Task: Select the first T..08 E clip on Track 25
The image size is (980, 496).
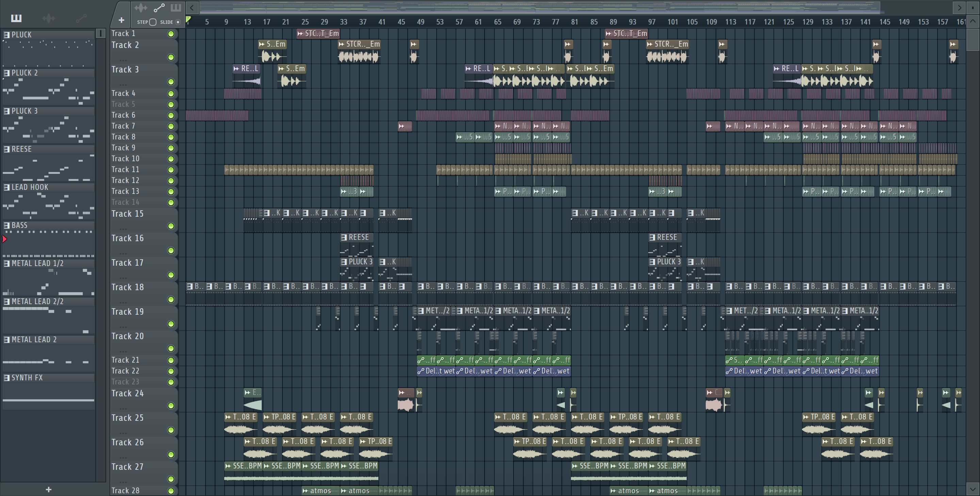Action: click(241, 424)
